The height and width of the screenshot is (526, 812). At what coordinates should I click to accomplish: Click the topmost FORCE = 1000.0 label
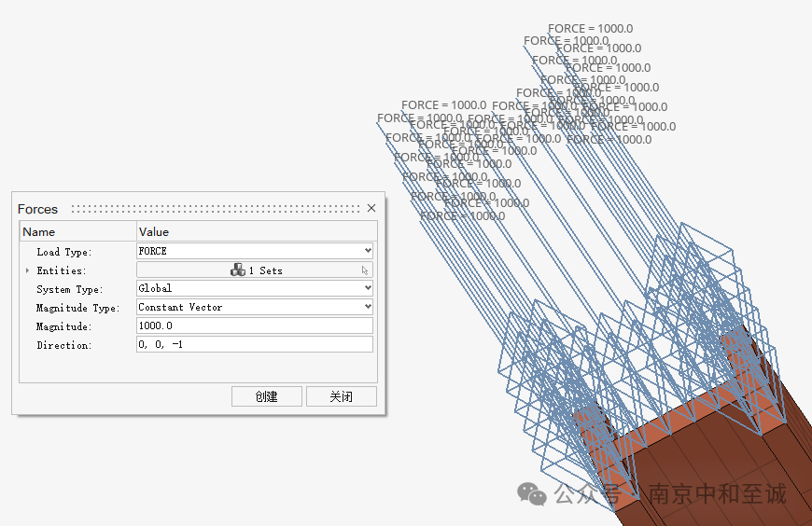tap(591, 29)
